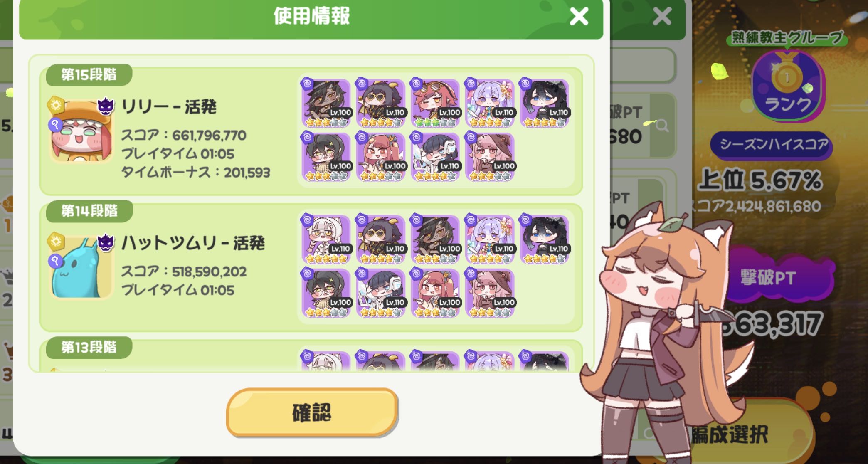Click the headphone character Lv.110 in stage 14
Image resolution: width=868 pixels, height=464 pixels.
(x=381, y=293)
